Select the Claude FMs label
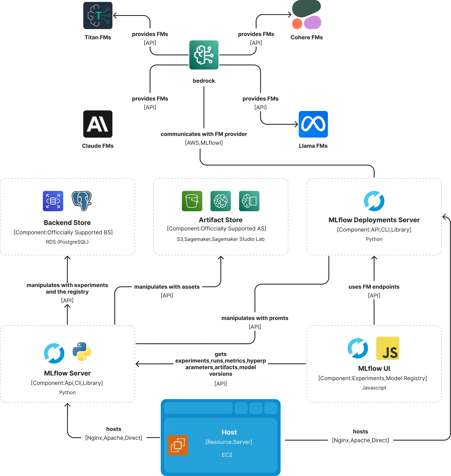Viewport: 451px width, 476px height. 98,146
